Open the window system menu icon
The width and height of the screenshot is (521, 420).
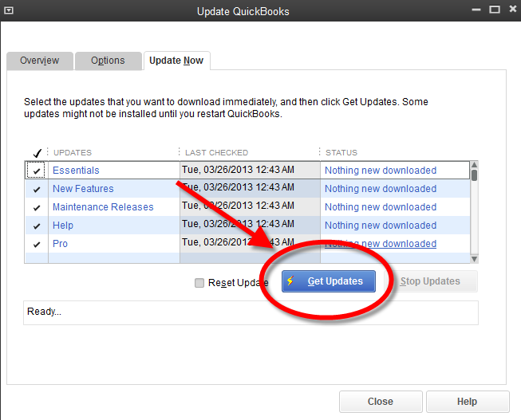tap(9, 10)
